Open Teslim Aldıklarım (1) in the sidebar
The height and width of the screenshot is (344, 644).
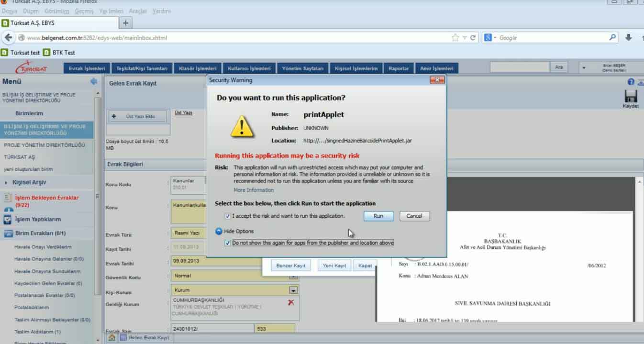[x=37, y=332]
